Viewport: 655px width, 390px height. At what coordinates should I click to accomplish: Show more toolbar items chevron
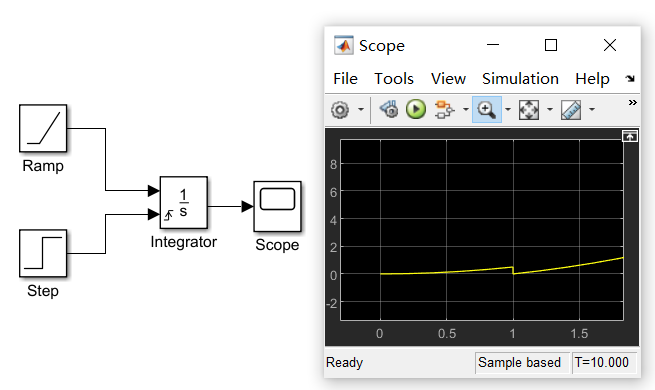(x=632, y=102)
